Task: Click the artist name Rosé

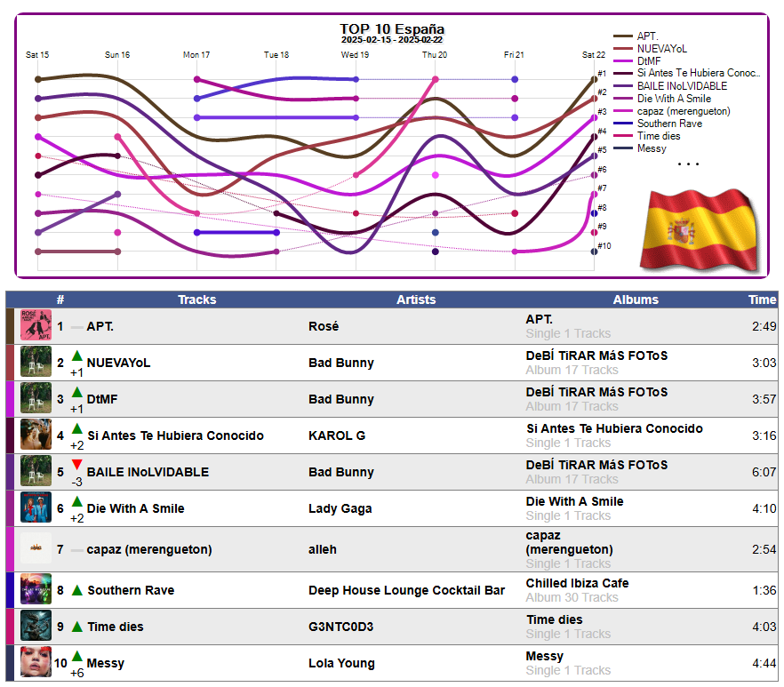Action: pos(324,326)
